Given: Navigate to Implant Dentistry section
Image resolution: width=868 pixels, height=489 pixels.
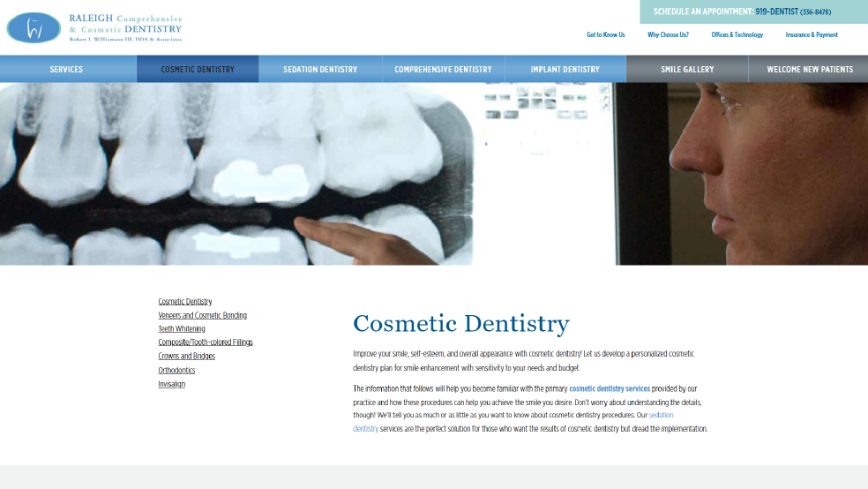Looking at the screenshot, I should [x=565, y=69].
